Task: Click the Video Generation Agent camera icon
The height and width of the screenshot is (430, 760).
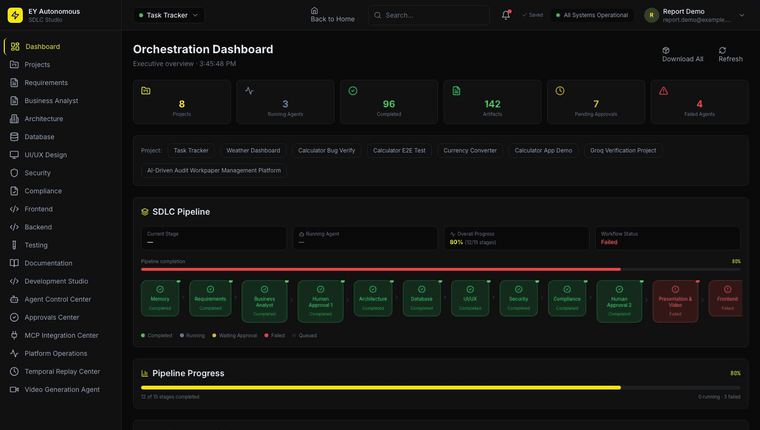Action: click(15, 390)
